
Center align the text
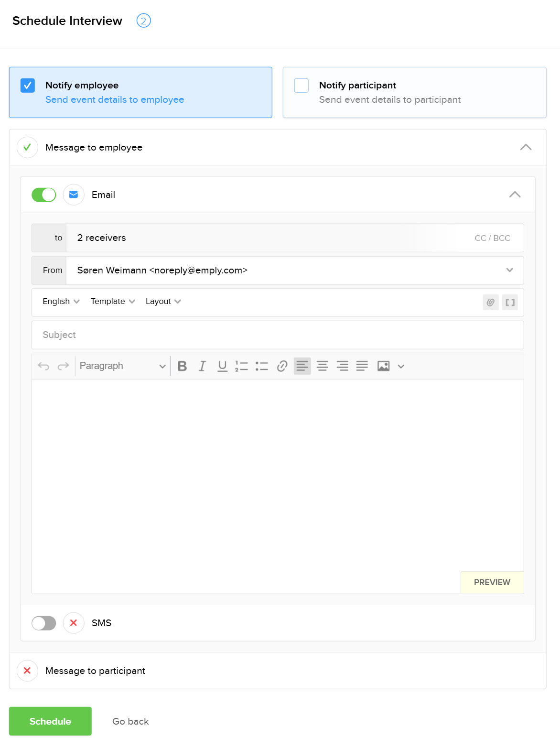tap(323, 366)
